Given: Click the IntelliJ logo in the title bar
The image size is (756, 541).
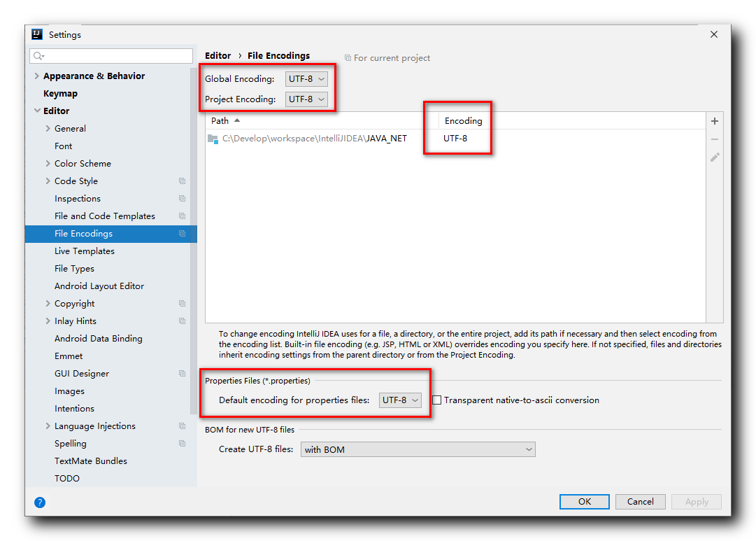Looking at the screenshot, I should [37, 34].
